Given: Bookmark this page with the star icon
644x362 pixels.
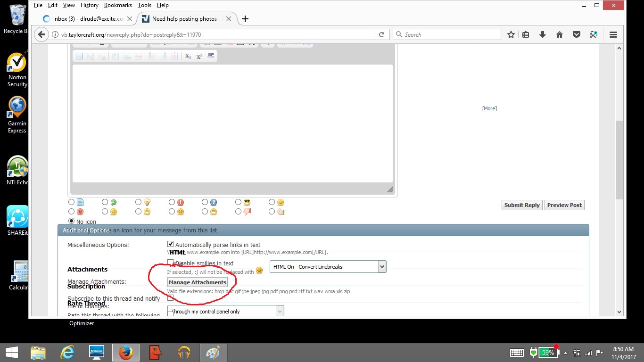Looking at the screenshot, I should coord(511,34).
